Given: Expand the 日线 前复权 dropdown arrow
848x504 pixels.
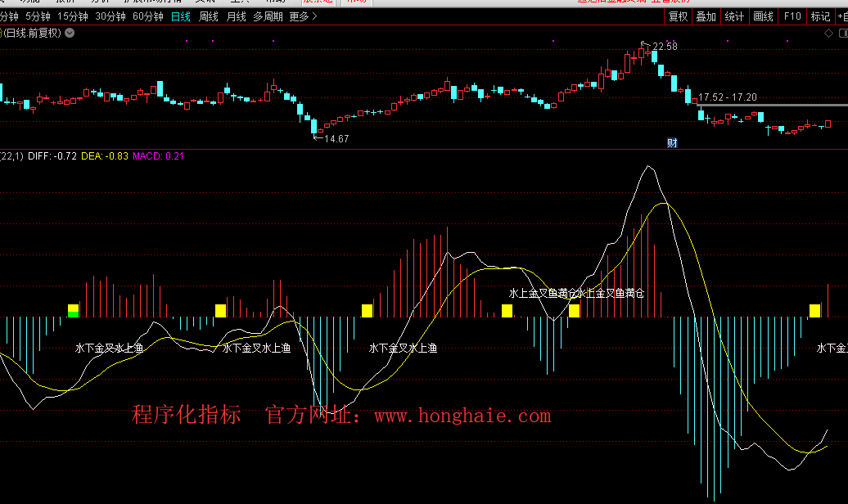Looking at the screenshot, I should click(69, 33).
